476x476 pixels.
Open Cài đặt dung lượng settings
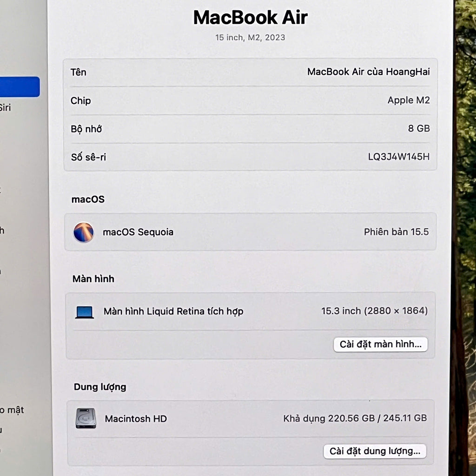click(x=375, y=451)
